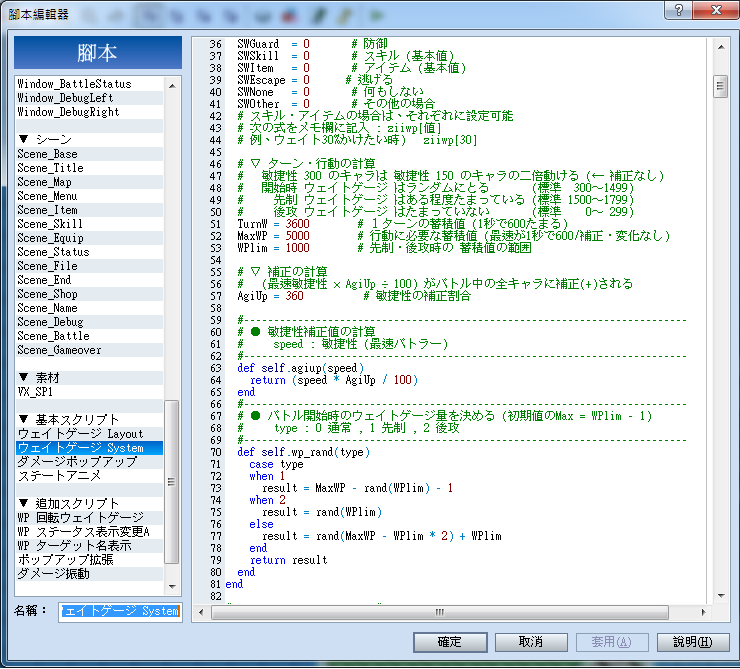
Task: Click the 名稱 name input field
Action: coord(120,611)
